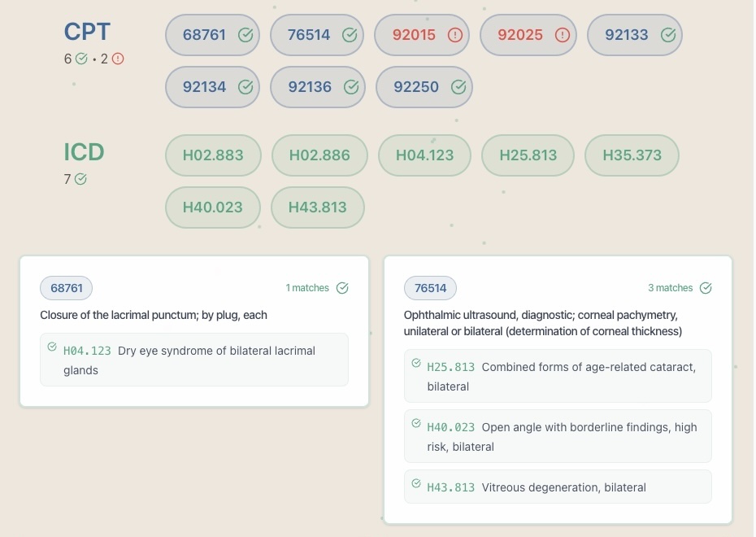Select the Open angle with borderline findings row
Viewport: 756px width, 537px height.
(x=558, y=436)
